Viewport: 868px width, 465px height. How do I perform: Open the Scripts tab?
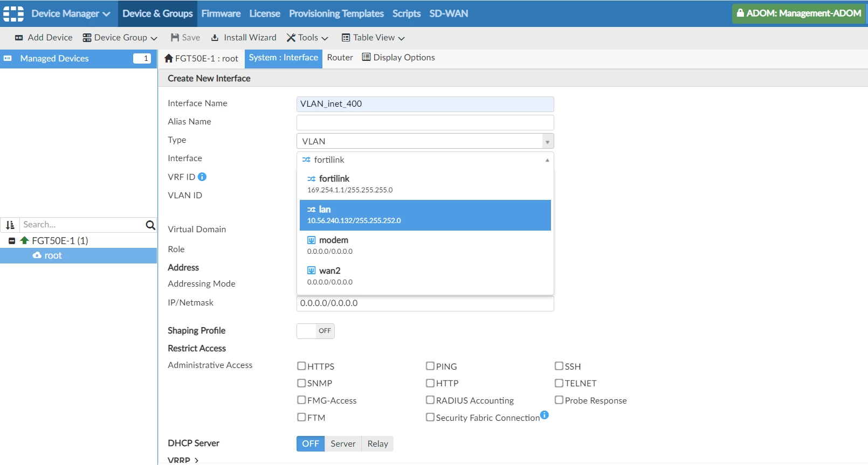[x=407, y=13]
